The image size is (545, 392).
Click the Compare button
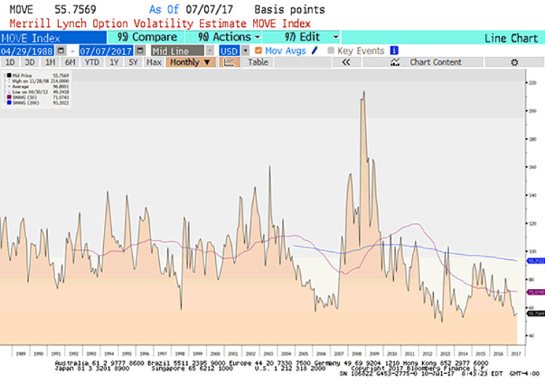[x=147, y=37]
